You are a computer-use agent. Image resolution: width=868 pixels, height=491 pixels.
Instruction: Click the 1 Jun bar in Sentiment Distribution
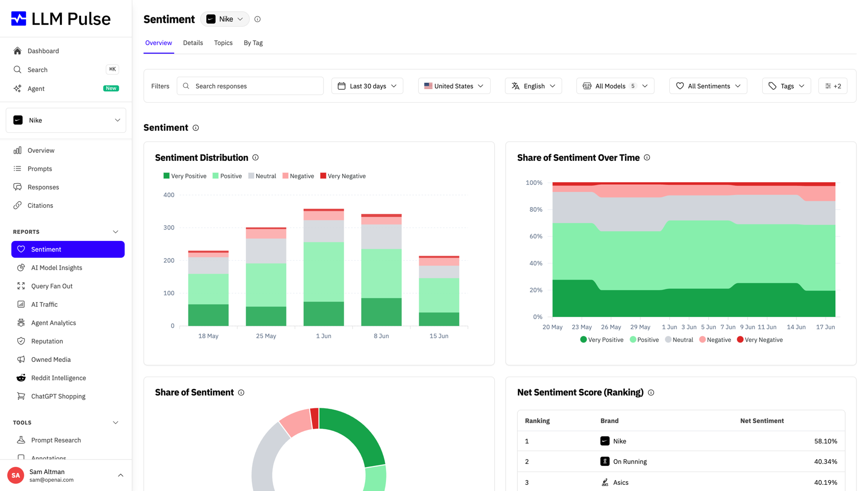pyautogui.click(x=324, y=267)
